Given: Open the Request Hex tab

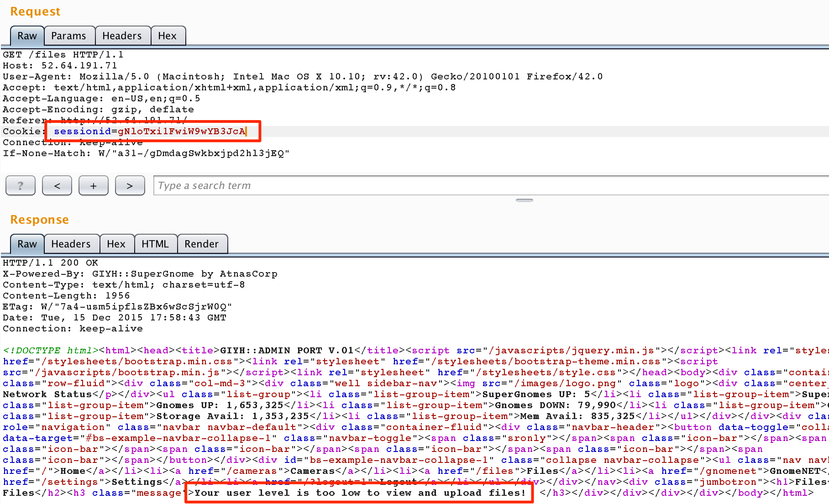Looking at the screenshot, I should (x=167, y=36).
